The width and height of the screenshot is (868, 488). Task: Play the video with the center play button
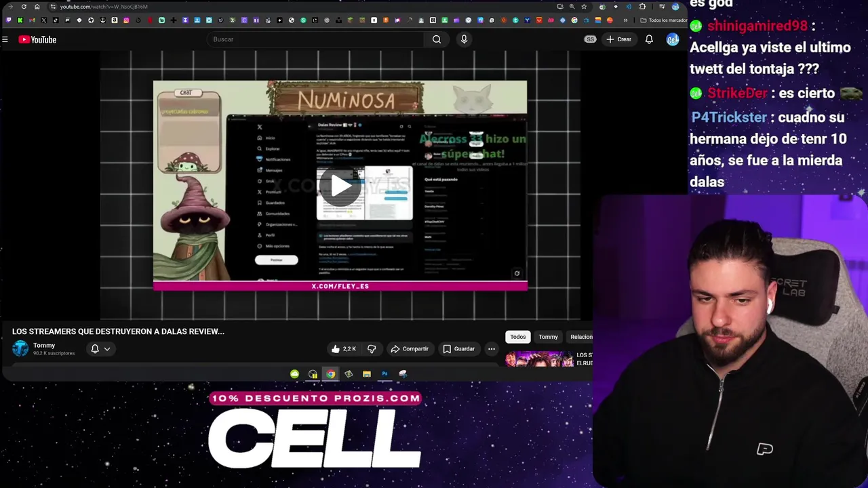click(340, 186)
